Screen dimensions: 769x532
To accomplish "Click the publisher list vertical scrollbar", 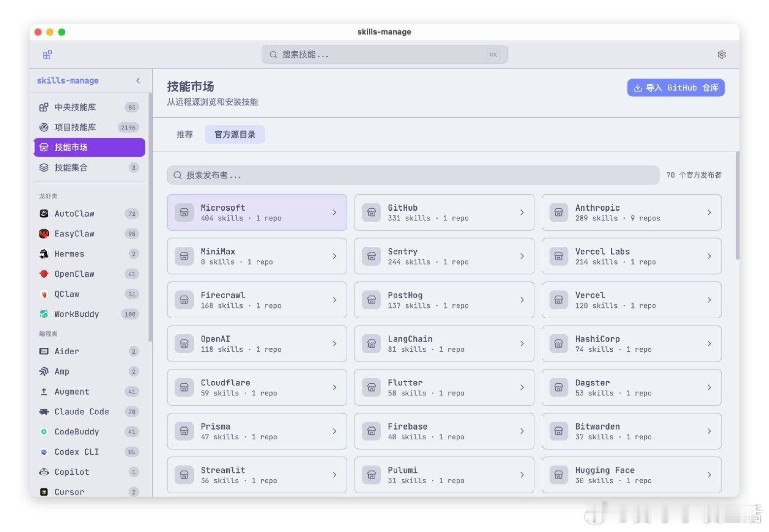I will pos(737,205).
